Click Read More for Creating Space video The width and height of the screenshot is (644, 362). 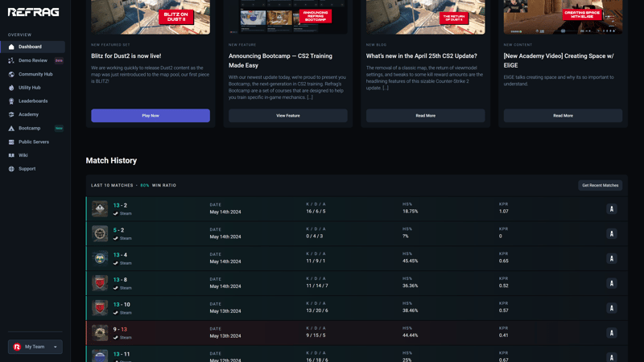tap(563, 115)
